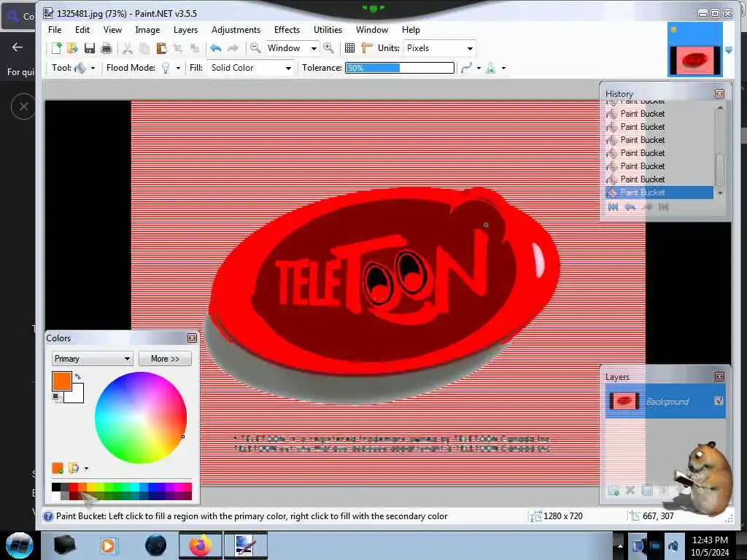The image size is (747, 560).
Task: Close the History panel
Action: click(x=719, y=94)
